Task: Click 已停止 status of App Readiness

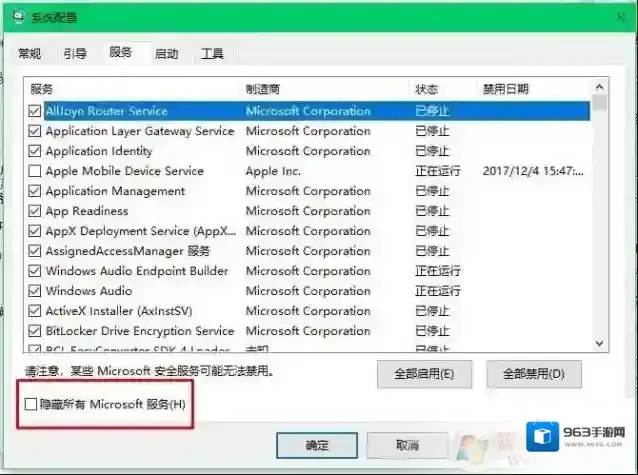Action: [x=432, y=211]
